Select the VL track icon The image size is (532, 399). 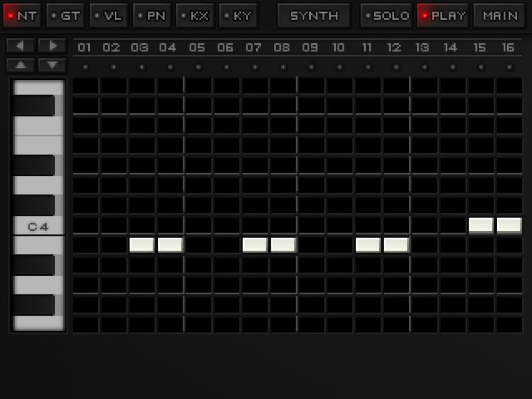click(x=108, y=15)
